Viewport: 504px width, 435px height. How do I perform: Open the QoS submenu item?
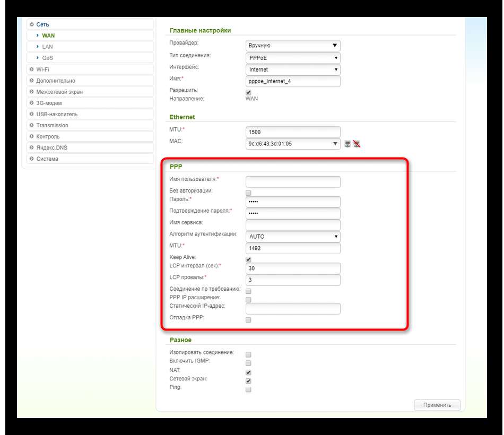(x=90, y=58)
